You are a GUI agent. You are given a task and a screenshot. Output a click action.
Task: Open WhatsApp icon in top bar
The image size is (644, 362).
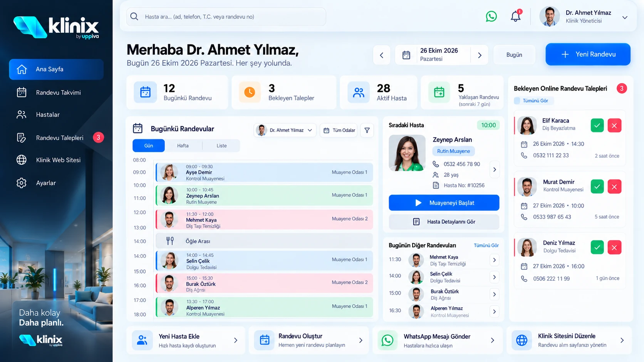[x=491, y=17]
